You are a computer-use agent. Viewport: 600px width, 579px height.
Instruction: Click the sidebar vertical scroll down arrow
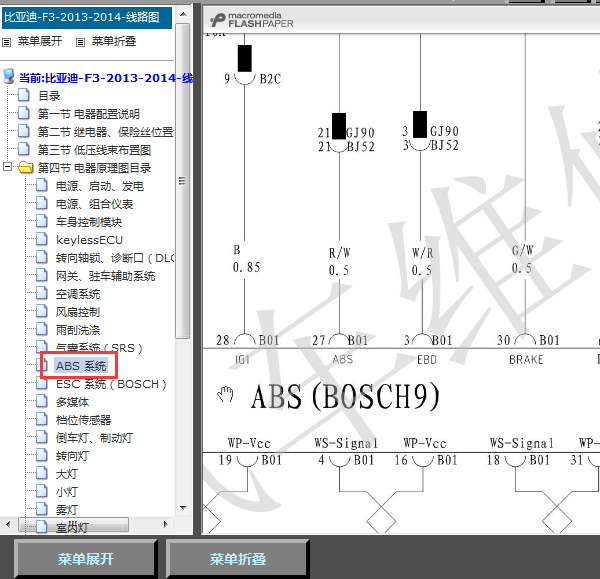point(183,508)
